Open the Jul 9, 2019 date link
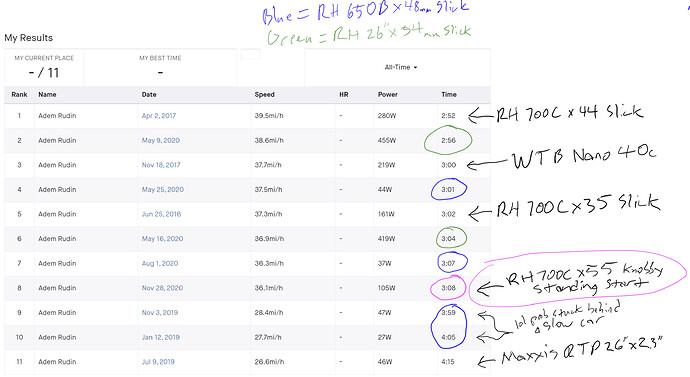This screenshot has height=377, width=690. [x=158, y=362]
